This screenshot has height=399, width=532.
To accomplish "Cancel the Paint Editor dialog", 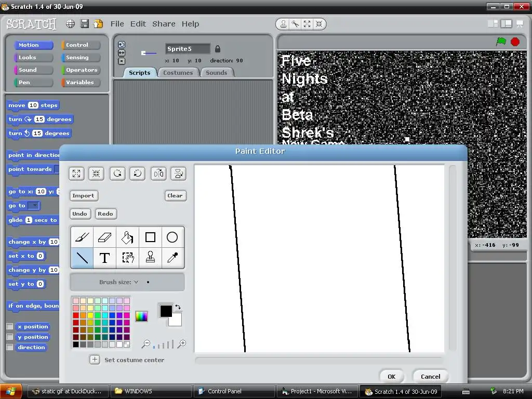I will pyautogui.click(x=430, y=377).
